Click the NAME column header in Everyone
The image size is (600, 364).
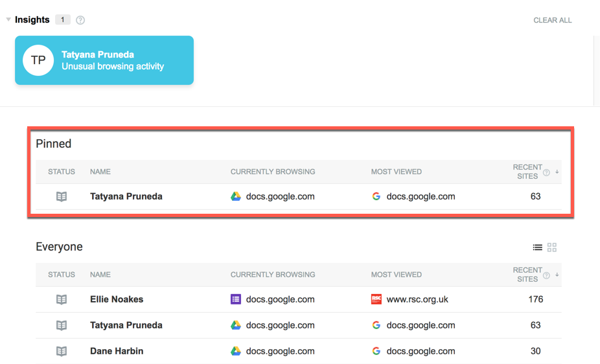coord(100,275)
